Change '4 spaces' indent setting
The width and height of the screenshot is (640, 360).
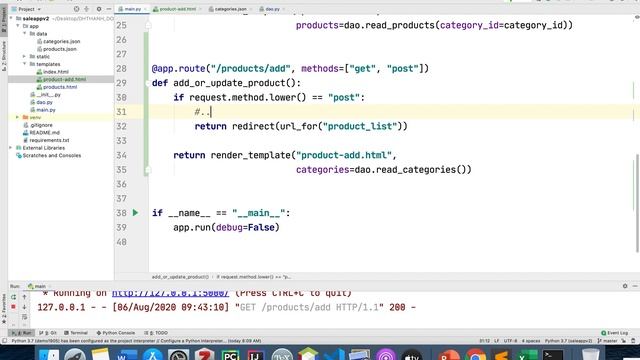[531, 340]
